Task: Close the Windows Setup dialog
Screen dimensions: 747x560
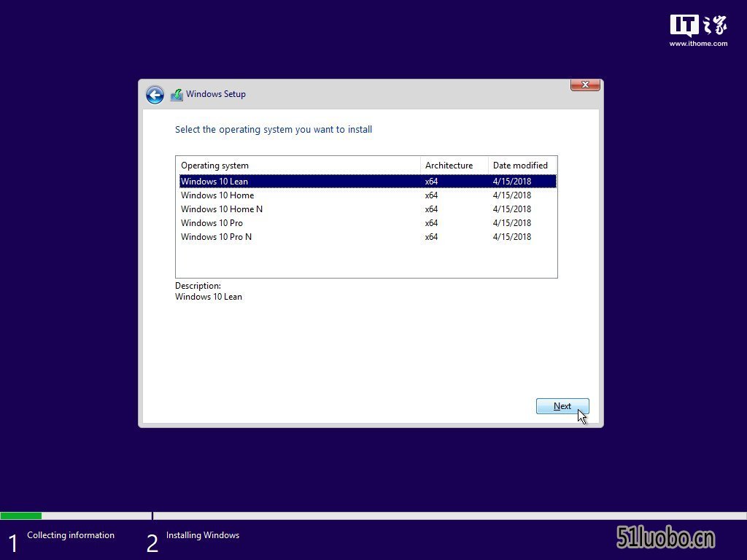Action: 585,85
